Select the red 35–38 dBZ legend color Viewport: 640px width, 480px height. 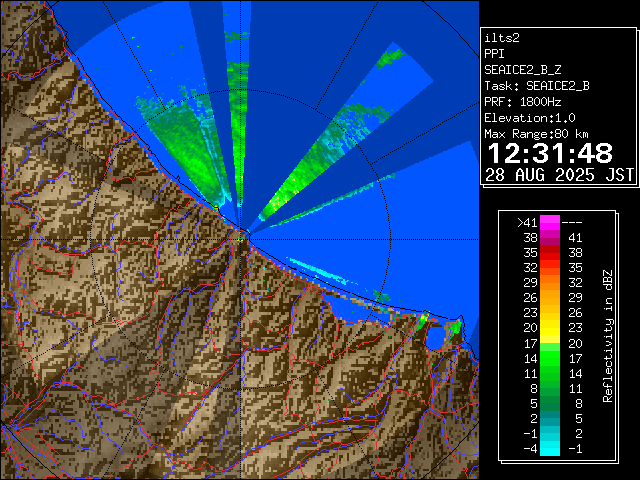pyautogui.click(x=550, y=254)
